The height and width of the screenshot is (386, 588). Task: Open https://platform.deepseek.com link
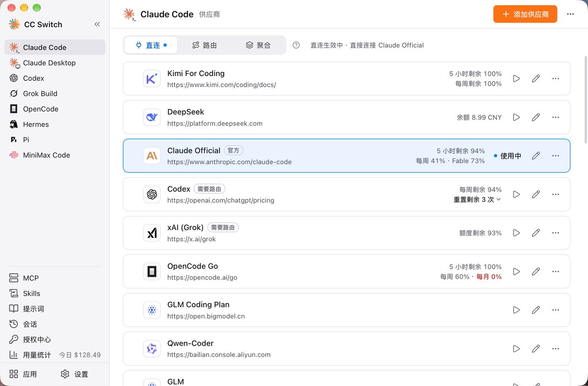tap(215, 123)
